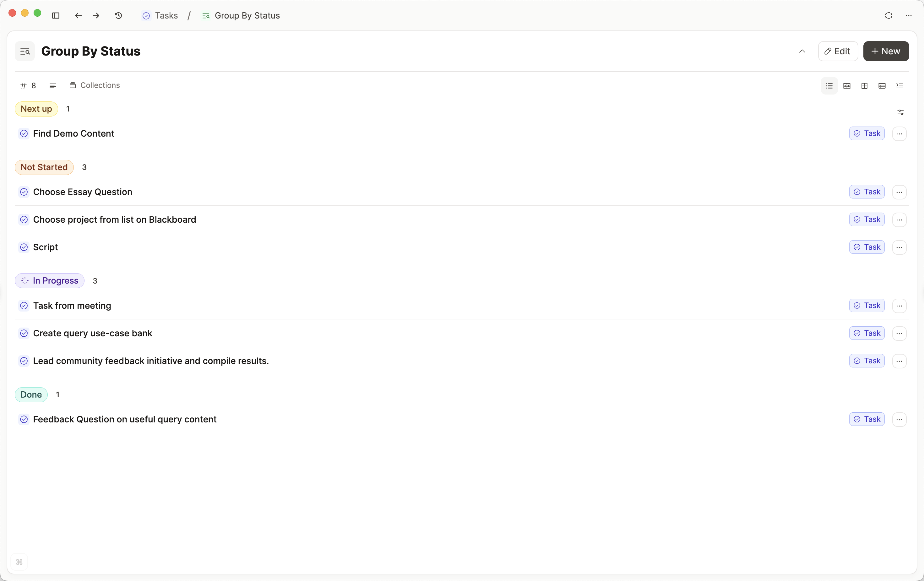Click the back navigation arrow

[x=78, y=16]
